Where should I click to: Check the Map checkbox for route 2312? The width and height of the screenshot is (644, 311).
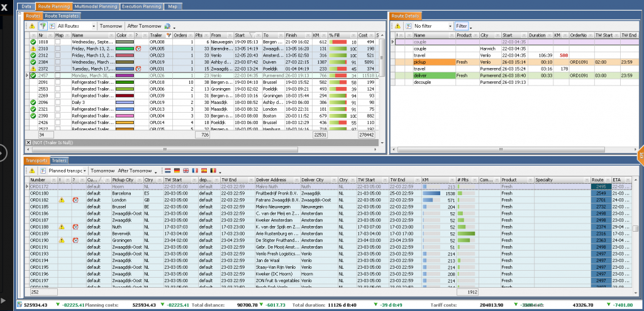point(59,55)
